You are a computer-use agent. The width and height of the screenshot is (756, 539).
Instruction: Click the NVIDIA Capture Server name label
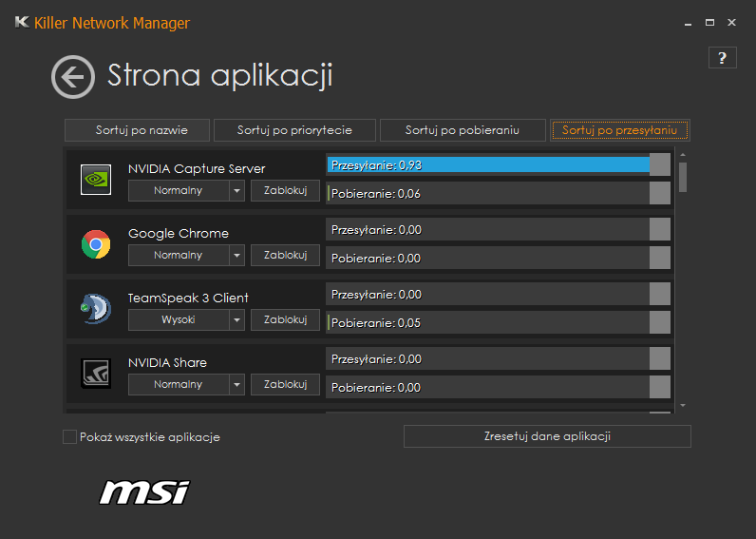point(197,169)
